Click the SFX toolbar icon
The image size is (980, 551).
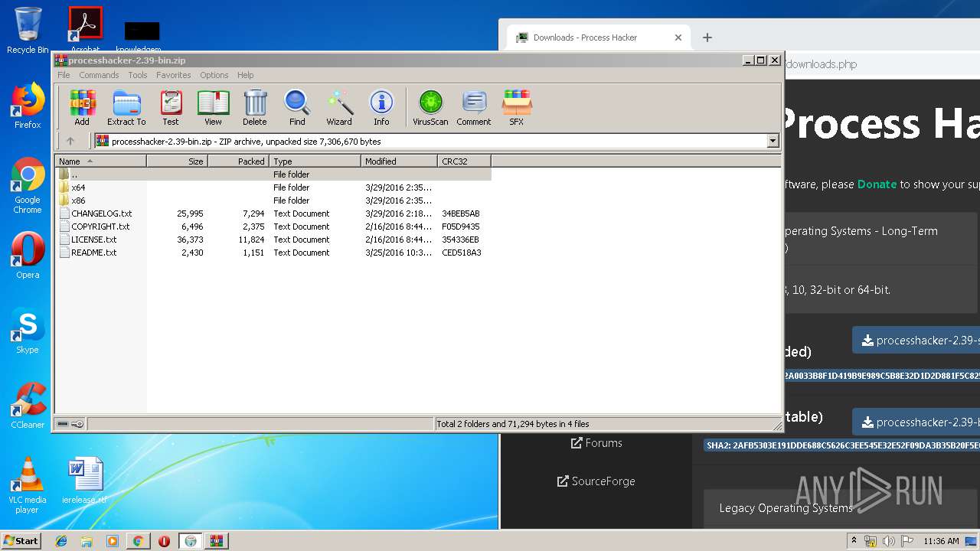click(517, 107)
